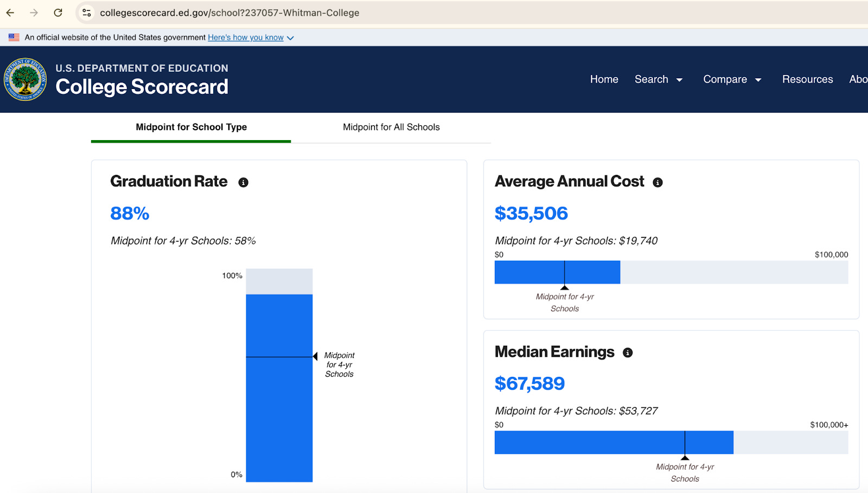The width and height of the screenshot is (868, 493).
Task: Switch to Midpoint for All Schools tab
Action: click(x=391, y=127)
